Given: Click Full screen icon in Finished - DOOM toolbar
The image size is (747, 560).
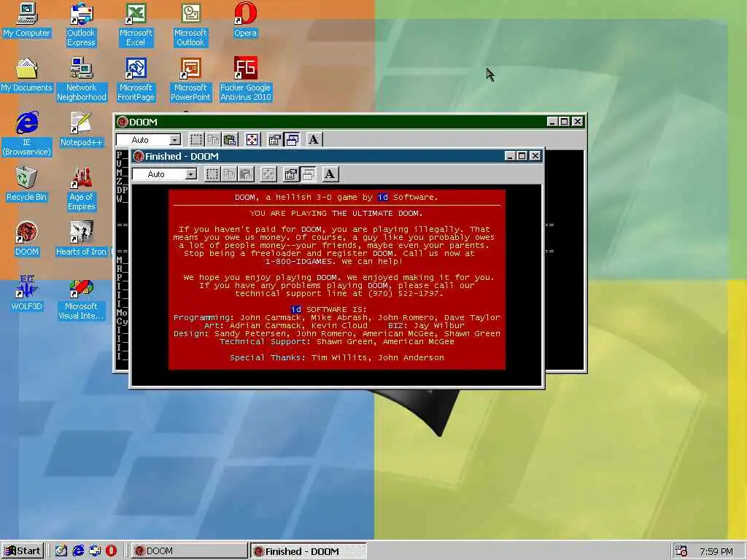Looking at the screenshot, I should point(268,174).
